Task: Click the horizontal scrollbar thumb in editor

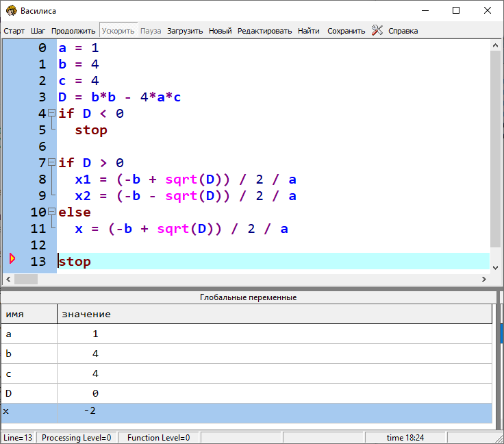Action: [x=26, y=279]
